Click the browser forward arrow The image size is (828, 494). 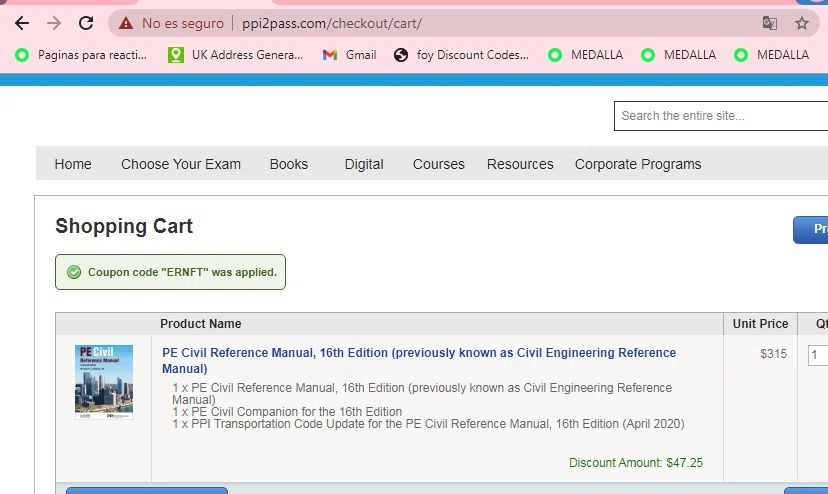[x=54, y=23]
